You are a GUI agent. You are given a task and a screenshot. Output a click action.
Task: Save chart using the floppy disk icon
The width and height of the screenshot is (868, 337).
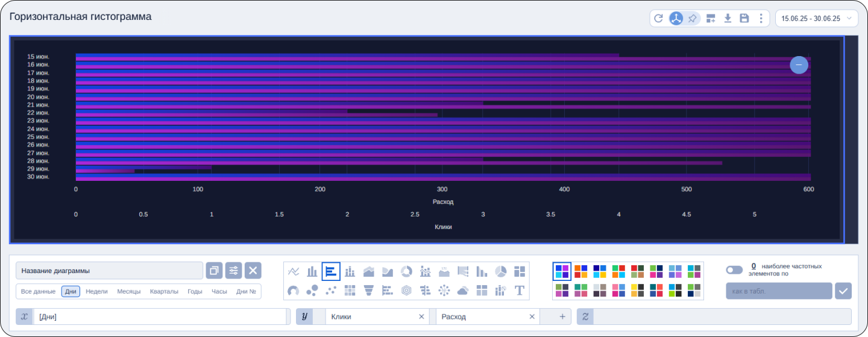744,19
